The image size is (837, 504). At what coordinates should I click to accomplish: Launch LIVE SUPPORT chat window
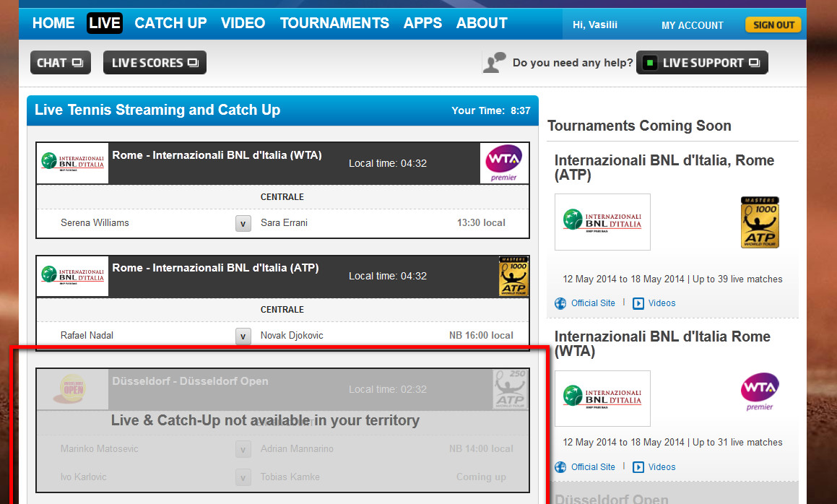(x=702, y=63)
